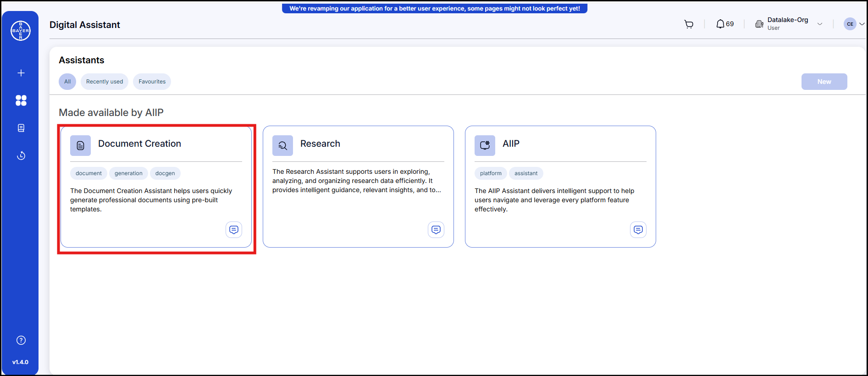Click the Document Creation description text
The height and width of the screenshot is (376, 868).
point(151,200)
